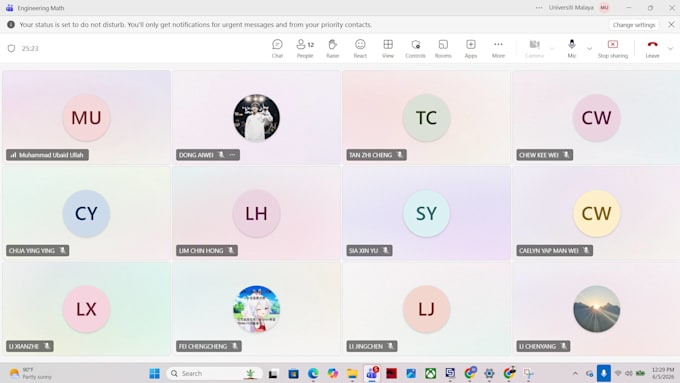Click the CHEW KEE WEI name label
This screenshot has width=680, height=383.
[x=539, y=155]
